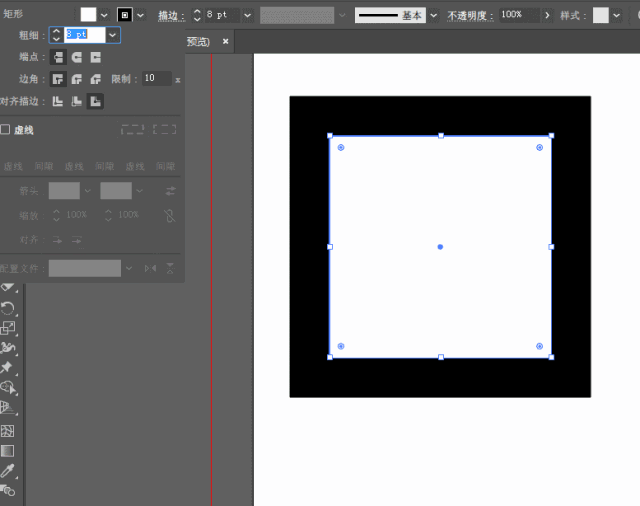Select the Gradient tool
This screenshot has height=506, width=640.
coord(7,451)
